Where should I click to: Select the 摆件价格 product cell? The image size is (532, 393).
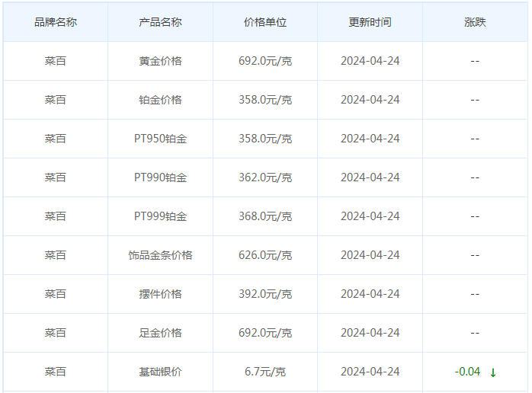pyautogui.click(x=160, y=294)
